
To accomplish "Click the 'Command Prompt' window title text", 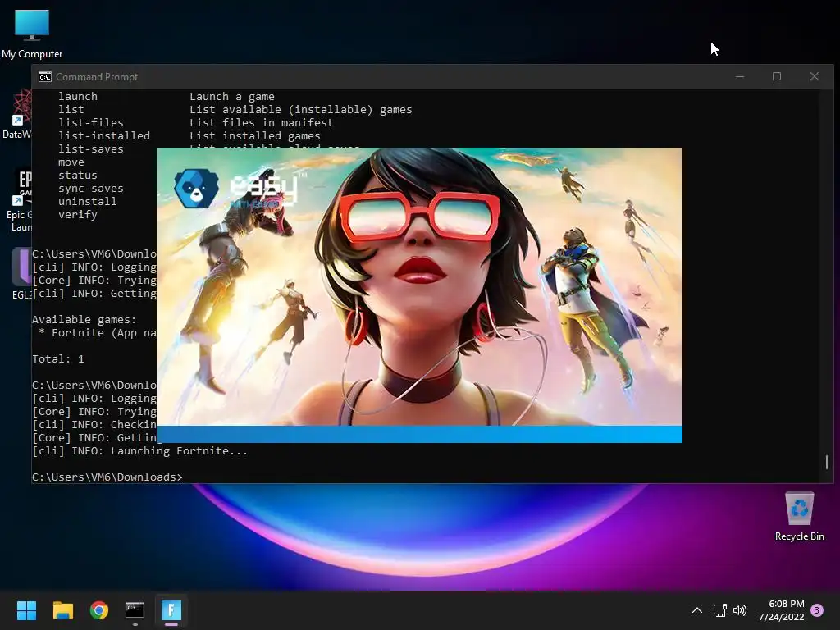I will 97,77.
